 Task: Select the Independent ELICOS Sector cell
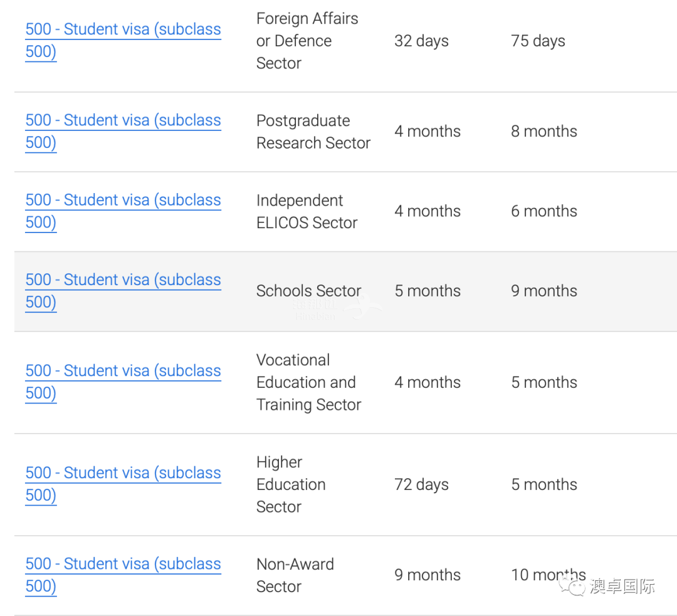[307, 212]
